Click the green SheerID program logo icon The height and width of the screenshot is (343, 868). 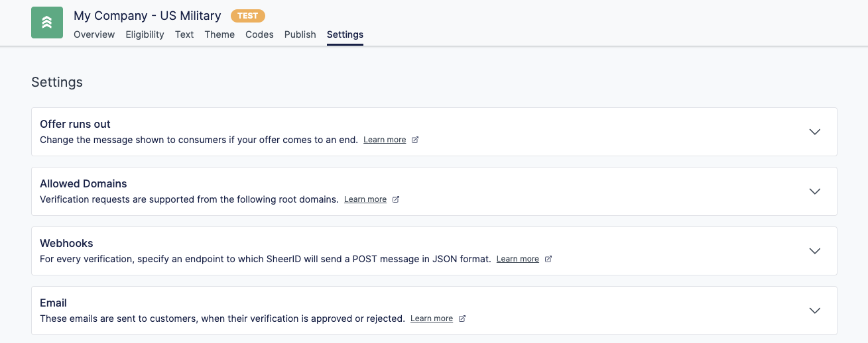[x=47, y=23]
